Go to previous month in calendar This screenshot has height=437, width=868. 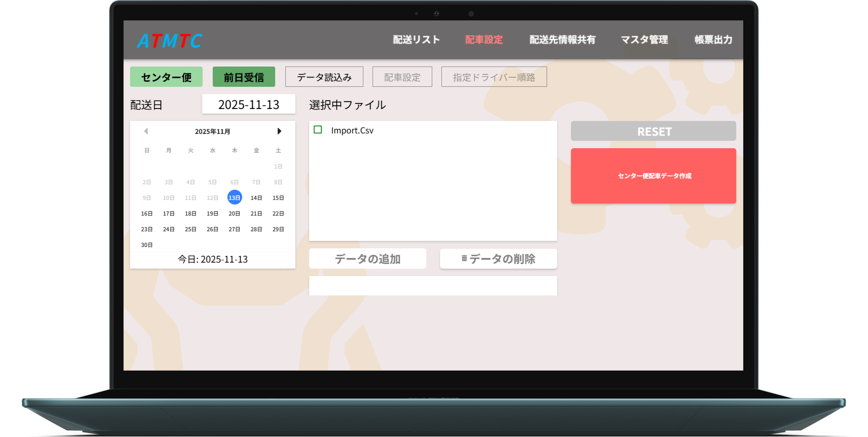coord(146,131)
